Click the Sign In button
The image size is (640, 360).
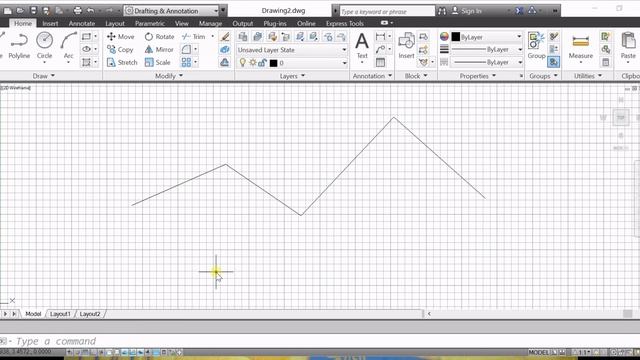click(467, 11)
